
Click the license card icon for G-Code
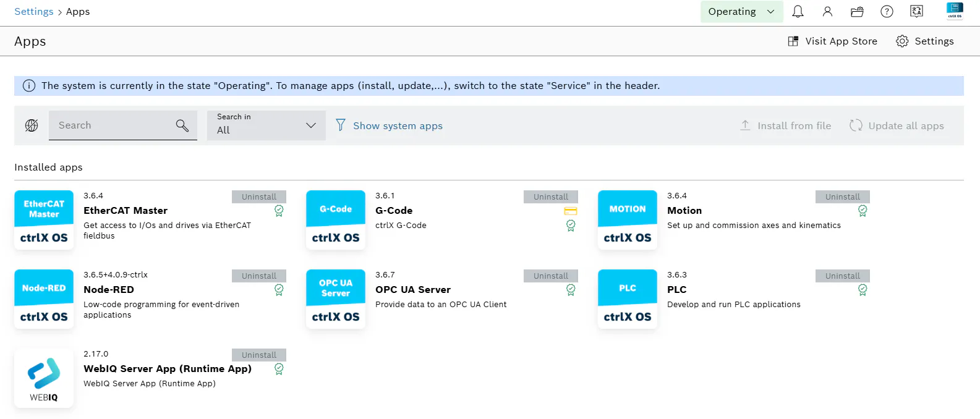point(571,211)
